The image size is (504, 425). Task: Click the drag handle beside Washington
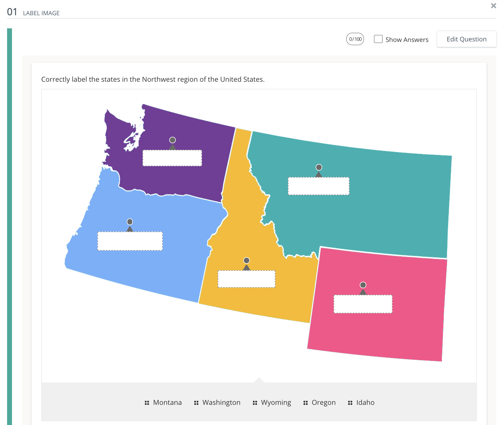click(x=196, y=402)
